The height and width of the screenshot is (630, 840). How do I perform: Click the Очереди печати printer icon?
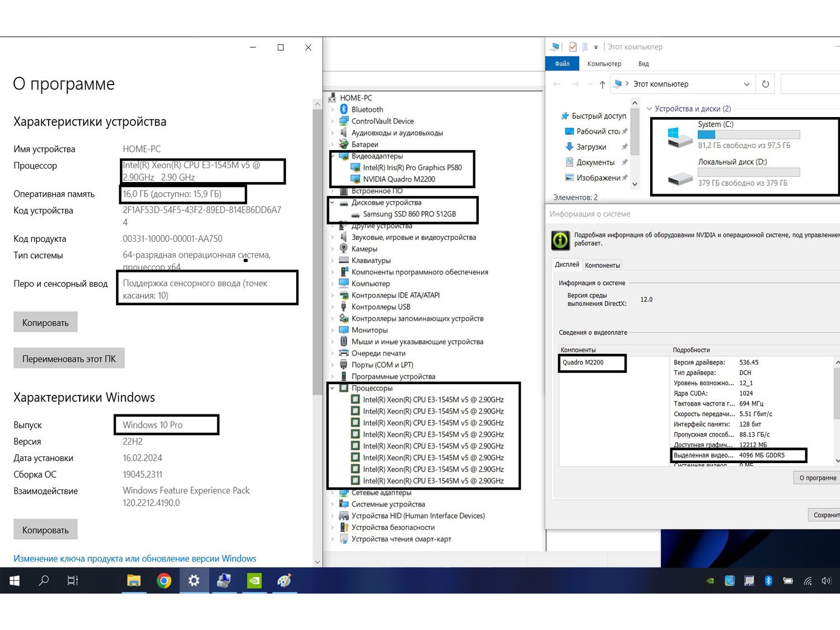click(x=344, y=353)
